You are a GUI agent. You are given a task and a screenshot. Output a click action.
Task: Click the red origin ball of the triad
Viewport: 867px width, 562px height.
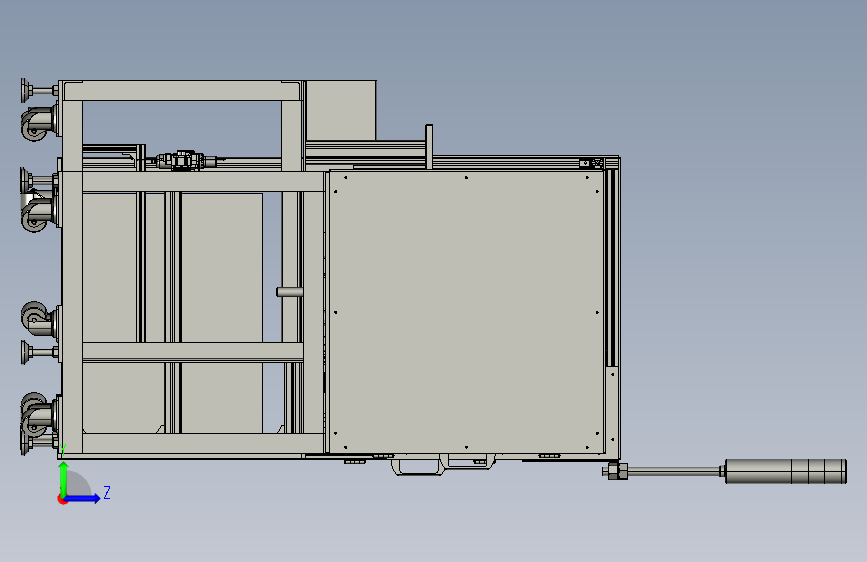coord(62,499)
